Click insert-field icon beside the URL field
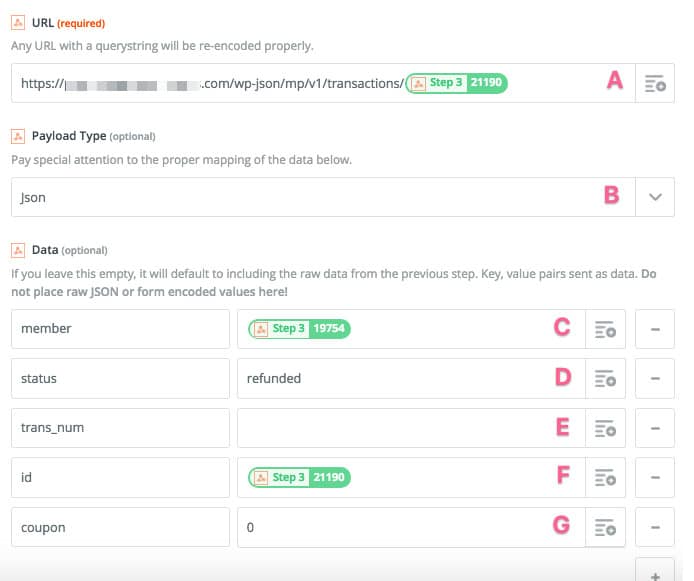 (655, 84)
